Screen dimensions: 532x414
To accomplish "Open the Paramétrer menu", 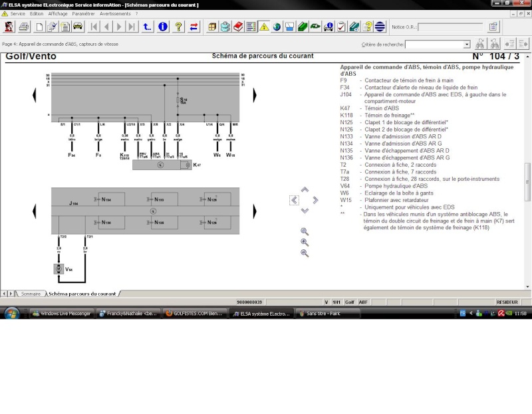I will coord(83,14).
